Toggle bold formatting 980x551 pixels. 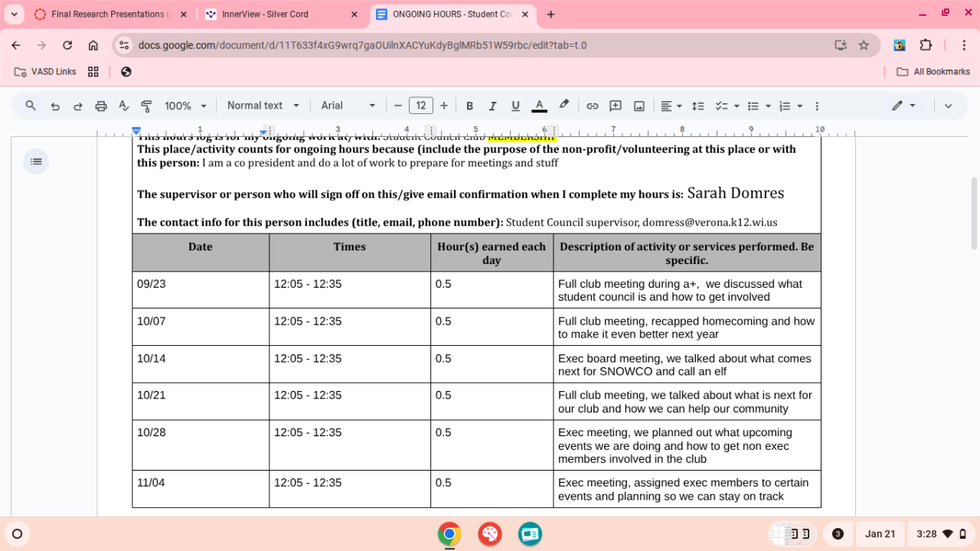point(469,106)
